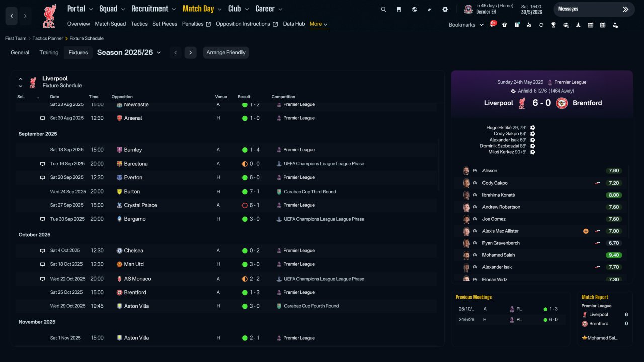Click the injury icon beside Alexis Mac Allister
Viewport: 644px width, 362px height.
(x=586, y=231)
